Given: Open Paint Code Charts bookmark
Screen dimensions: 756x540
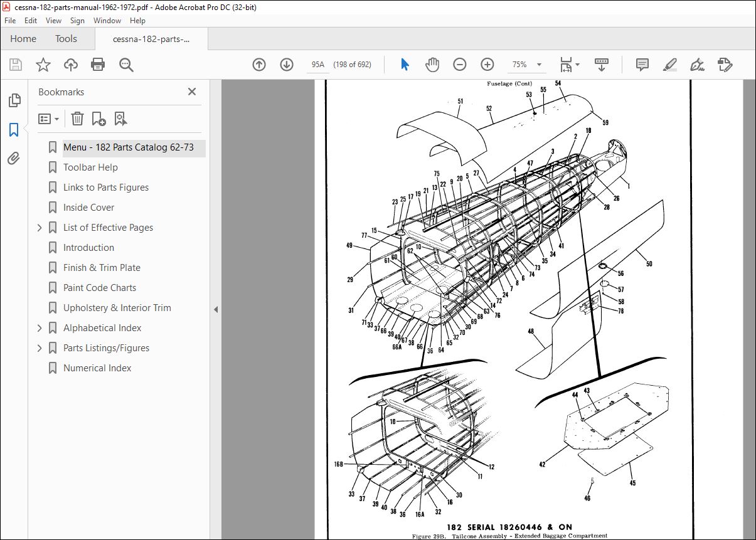Looking at the screenshot, I should [100, 288].
